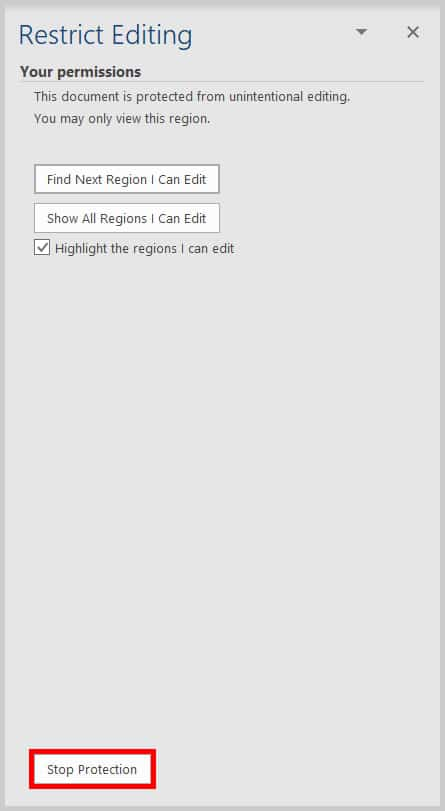This screenshot has height=811, width=445.
Task: Dismiss the pane using the X icon
Action: click(412, 32)
